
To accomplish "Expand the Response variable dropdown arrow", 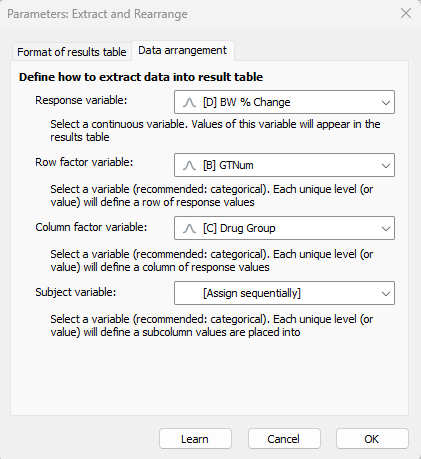I will pyautogui.click(x=386, y=102).
